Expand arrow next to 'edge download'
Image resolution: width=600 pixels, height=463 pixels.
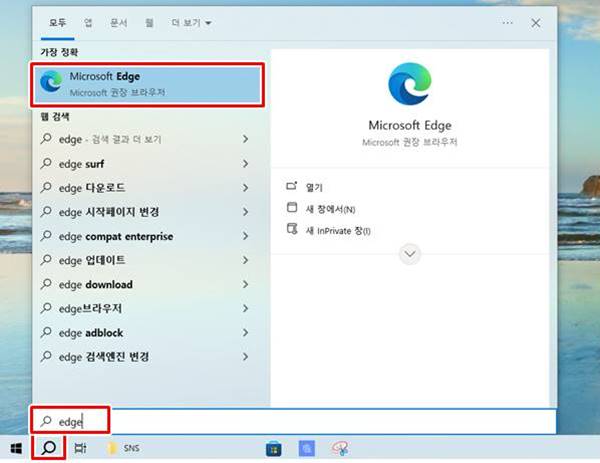pos(245,284)
